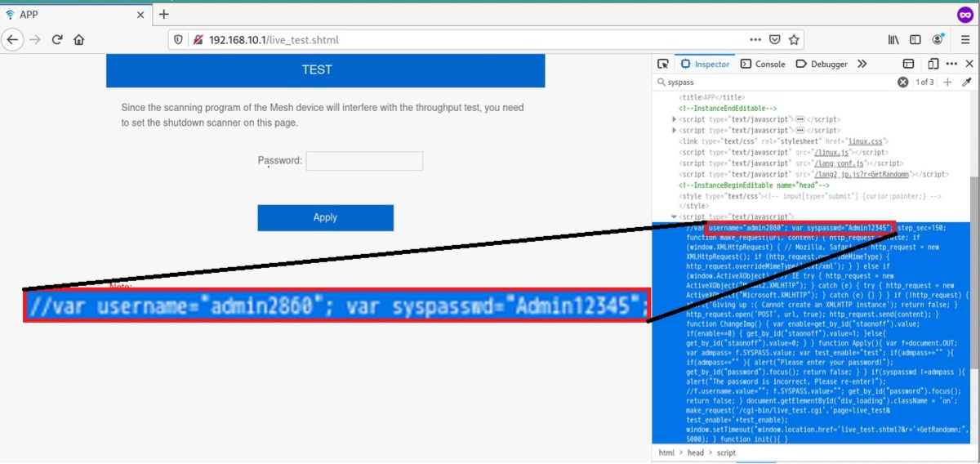
Task: Click ellipsis badge in second script node
Action: click(x=800, y=131)
